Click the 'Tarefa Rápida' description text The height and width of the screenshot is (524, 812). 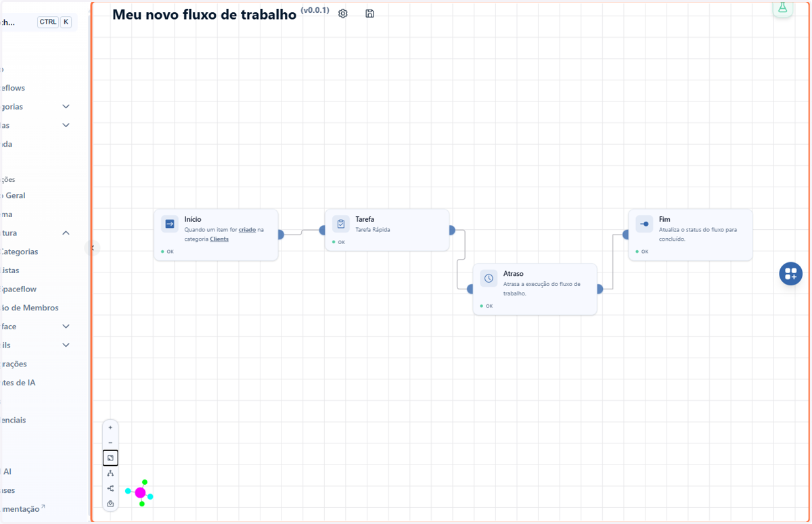(x=373, y=230)
